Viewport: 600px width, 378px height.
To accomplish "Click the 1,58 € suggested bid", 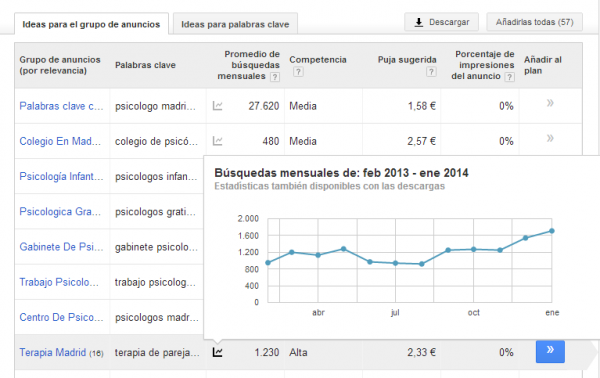I will pos(422,106).
